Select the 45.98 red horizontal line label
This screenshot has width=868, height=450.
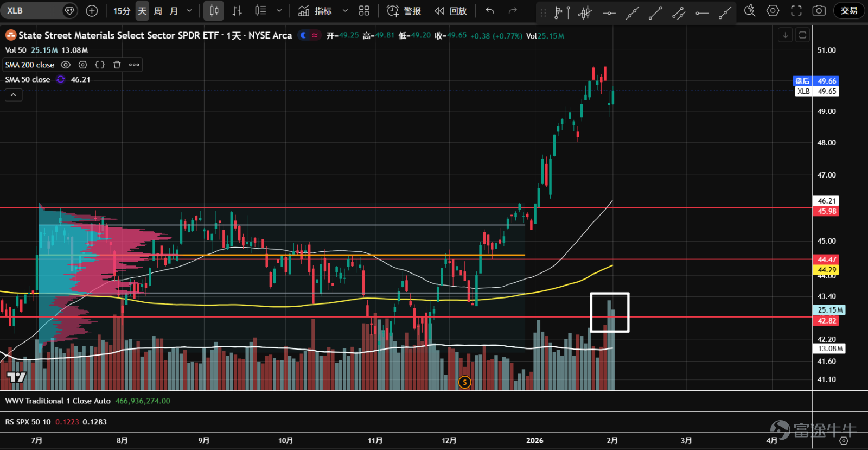pyautogui.click(x=826, y=211)
